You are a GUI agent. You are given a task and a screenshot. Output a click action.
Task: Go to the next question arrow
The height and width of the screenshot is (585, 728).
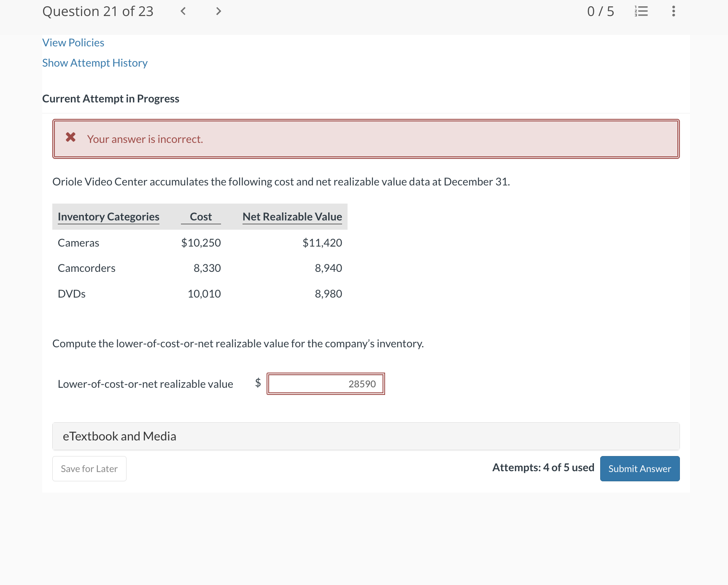coord(218,11)
